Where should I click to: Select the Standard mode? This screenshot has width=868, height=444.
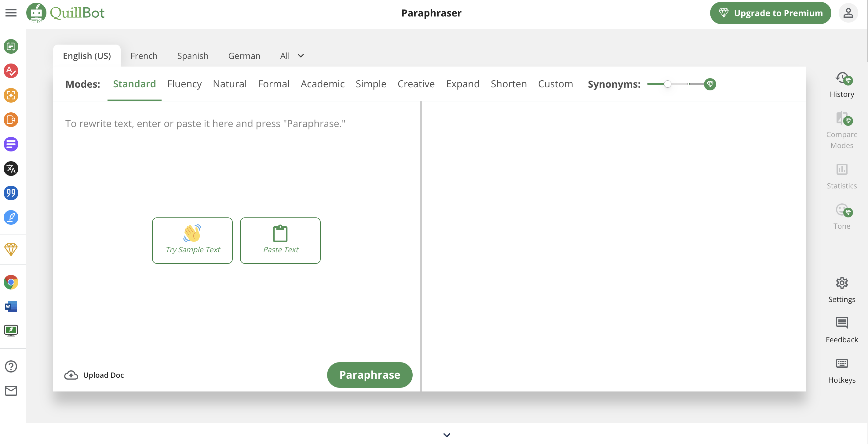click(134, 84)
